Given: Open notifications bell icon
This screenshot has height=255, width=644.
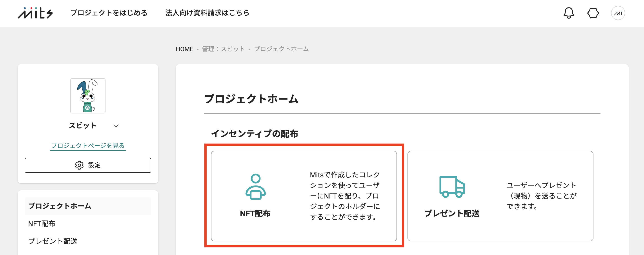Looking at the screenshot, I should click(568, 13).
